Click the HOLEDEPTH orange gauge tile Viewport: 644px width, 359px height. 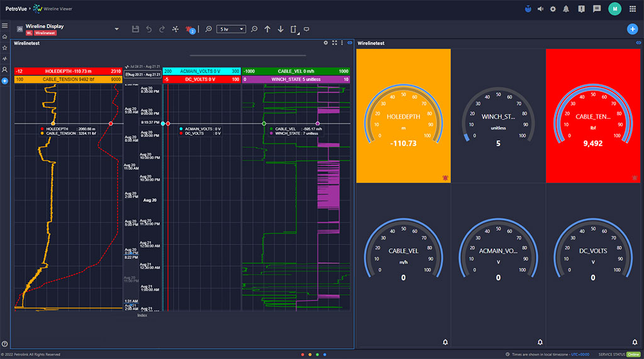pos(403,116)
